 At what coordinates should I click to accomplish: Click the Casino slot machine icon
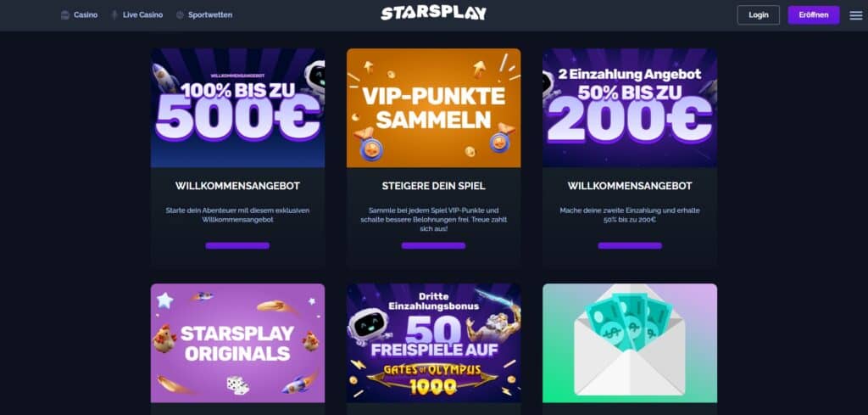pos(65,15)
